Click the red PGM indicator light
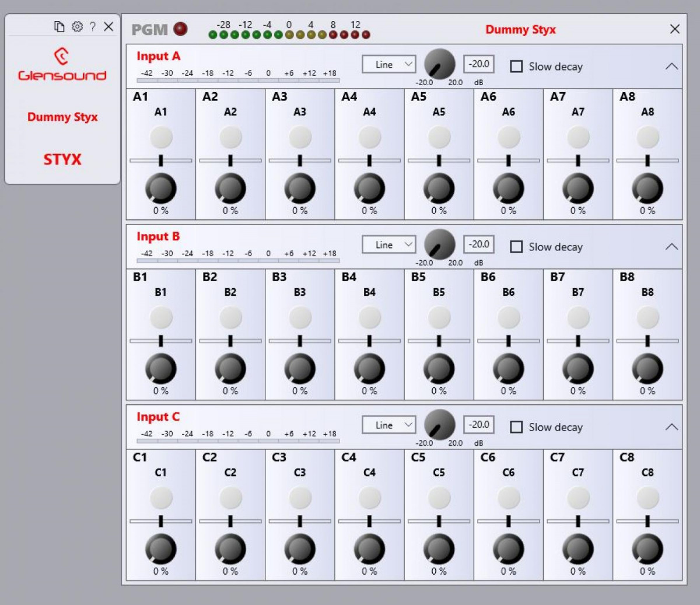Image resolution: width=700 pixels, height=605 pixels. [x=181, y=29]
